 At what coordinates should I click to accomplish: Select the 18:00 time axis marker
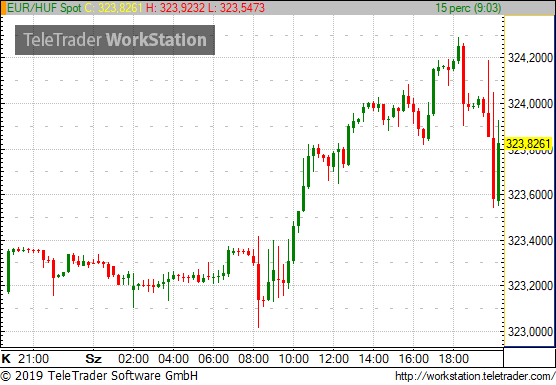click(454, 359)
